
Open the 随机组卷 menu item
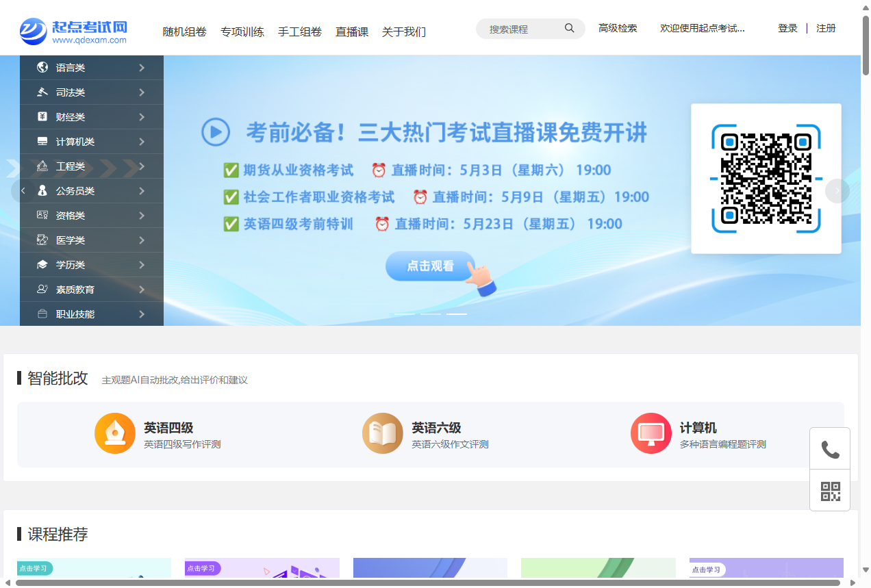click(184, 31)
